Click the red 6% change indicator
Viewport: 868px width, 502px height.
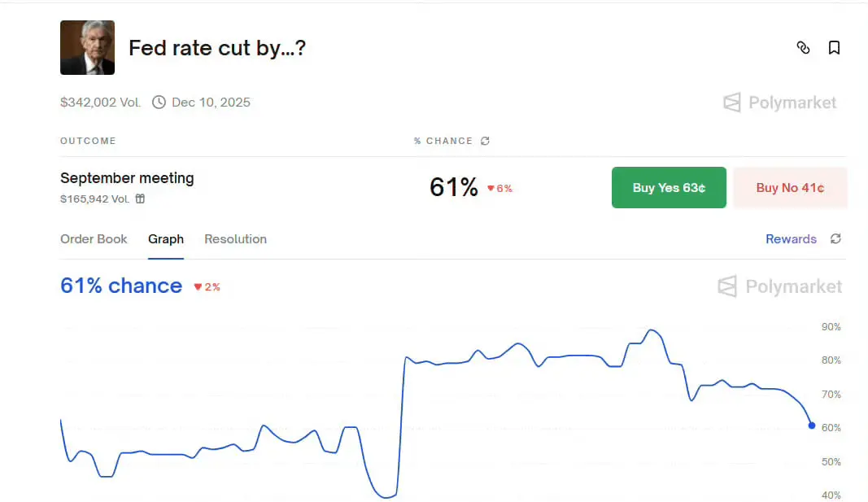[x=499, y=188]
